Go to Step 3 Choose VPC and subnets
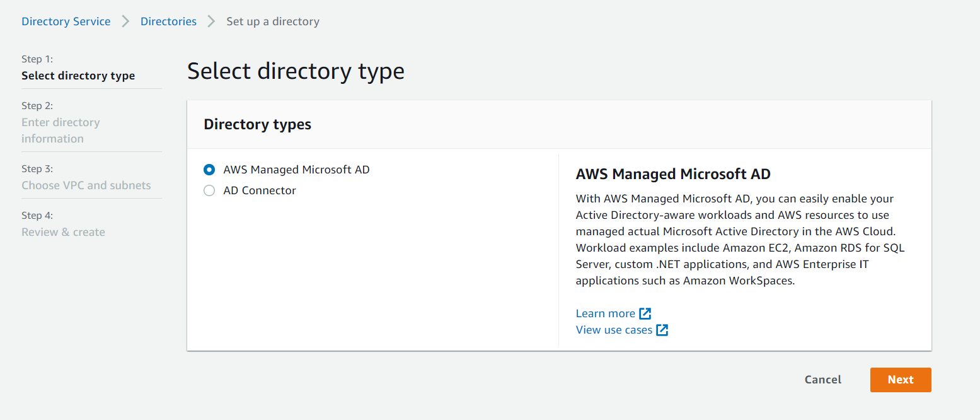Viewport: 980px width, 420px height. click(86, 185)
